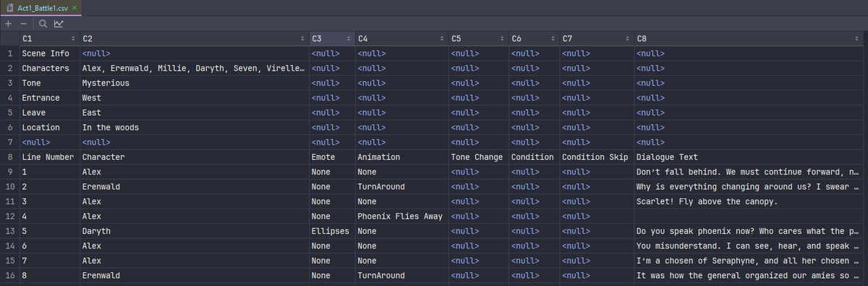This screenshot has height=286, width=868.
Task: Click the 'Character' header cell in row 8
Action: tap(194, 157)
